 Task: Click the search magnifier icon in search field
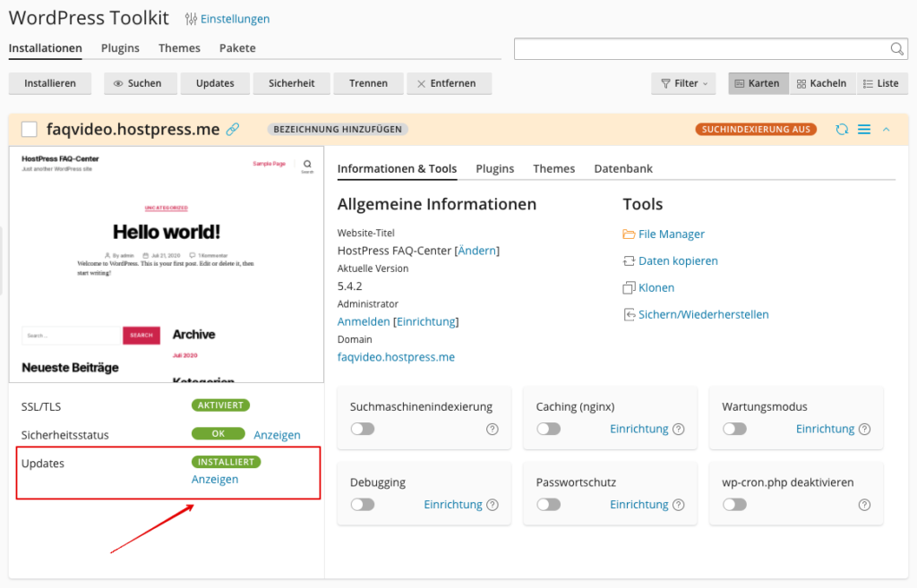[896, 49]
